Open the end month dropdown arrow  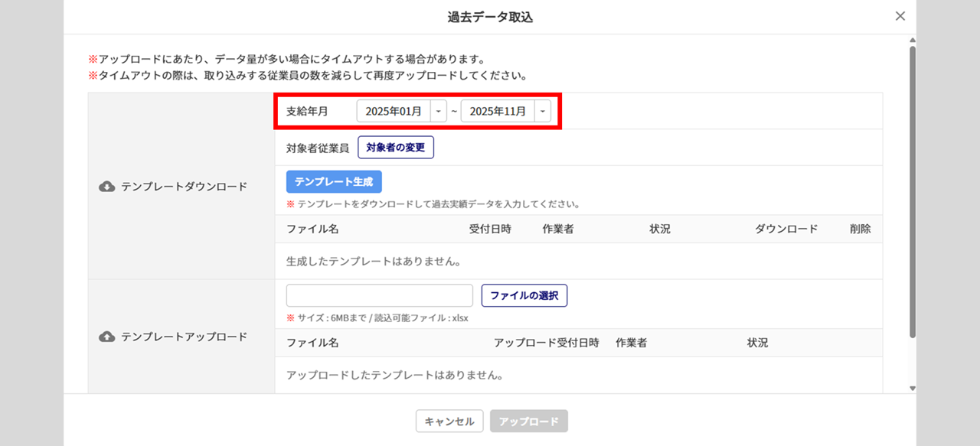[x=543, y=112]
